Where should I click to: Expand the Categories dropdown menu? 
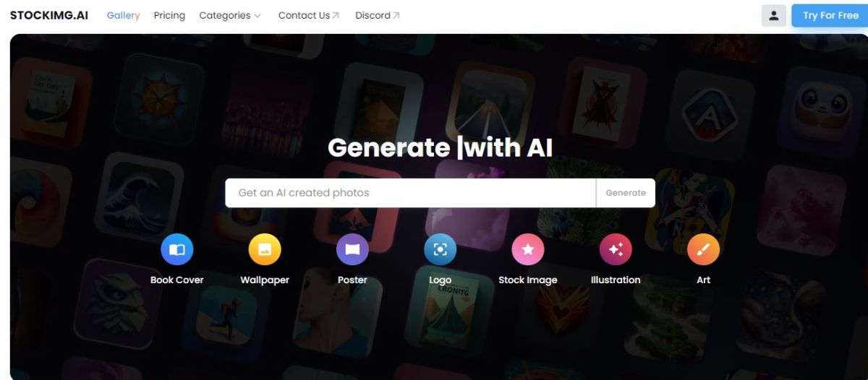(230, 15)
